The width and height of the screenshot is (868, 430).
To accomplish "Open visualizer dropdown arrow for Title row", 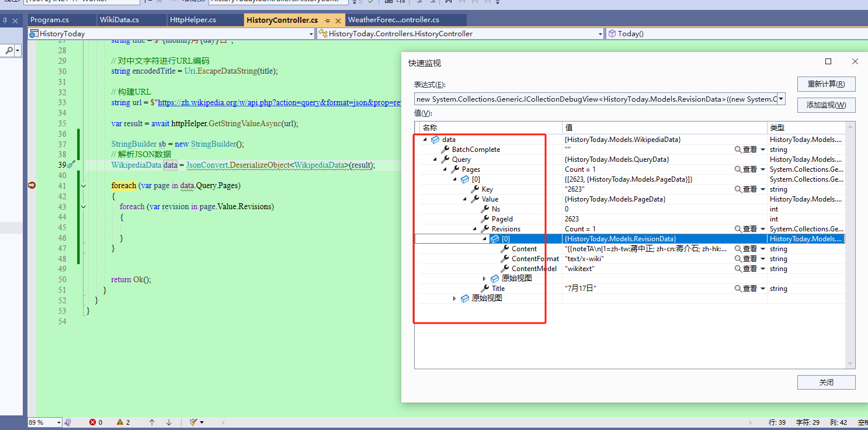I will tap(763, 289).
